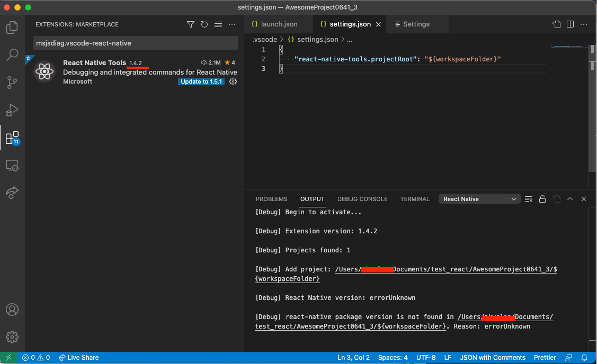Open the Remote Explorer view

click(12, 165)
